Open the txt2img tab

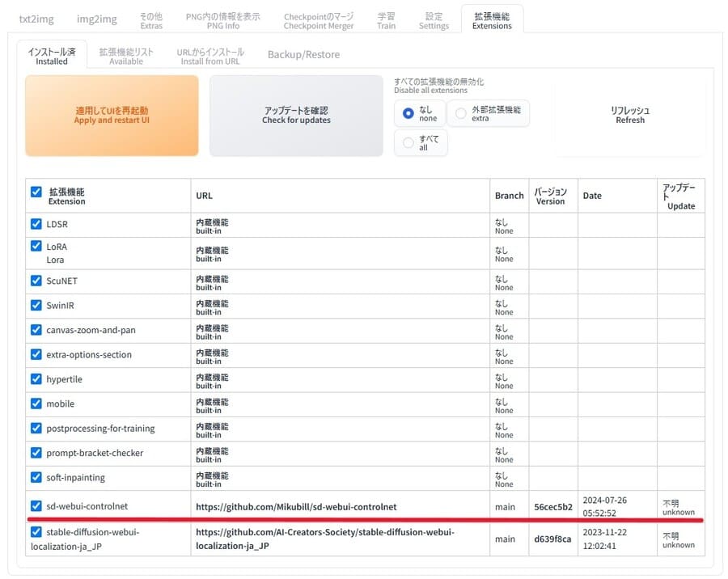36,19
